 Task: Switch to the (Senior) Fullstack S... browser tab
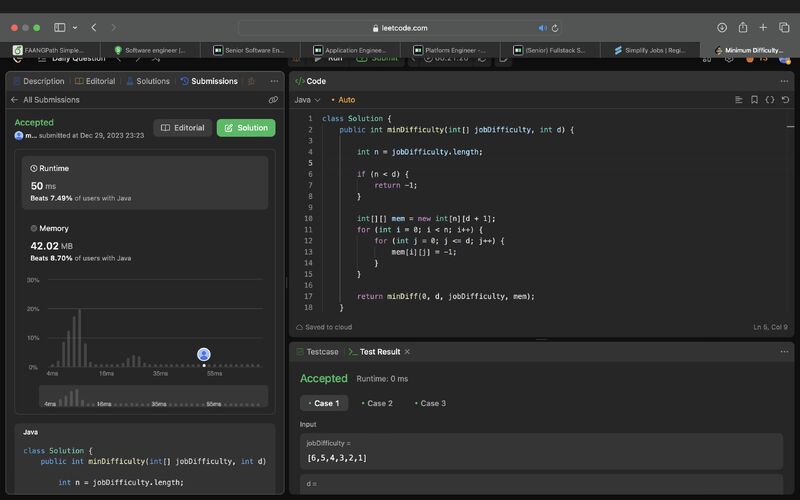tap(550, 50)
